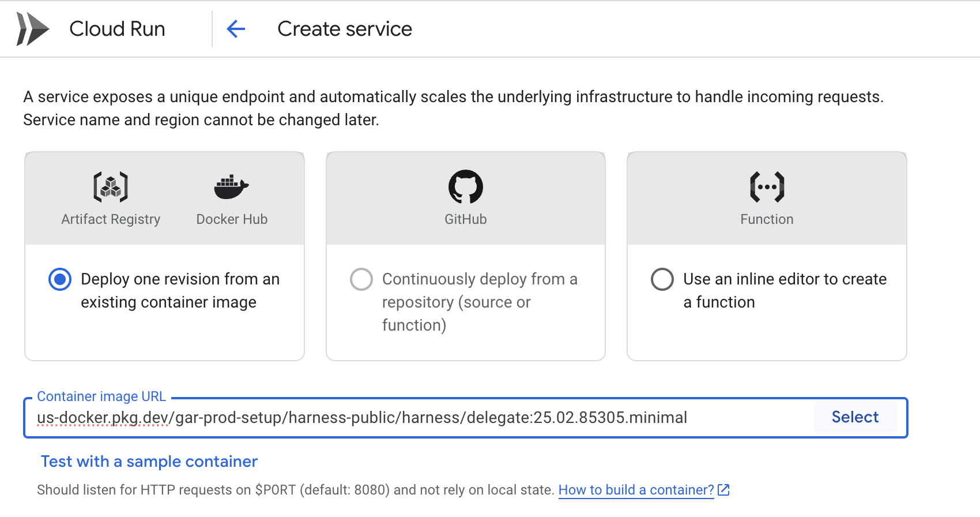Viewport: 980px width, 517px height.
Task: Click the Function card header label
Action: pos(767,219)
